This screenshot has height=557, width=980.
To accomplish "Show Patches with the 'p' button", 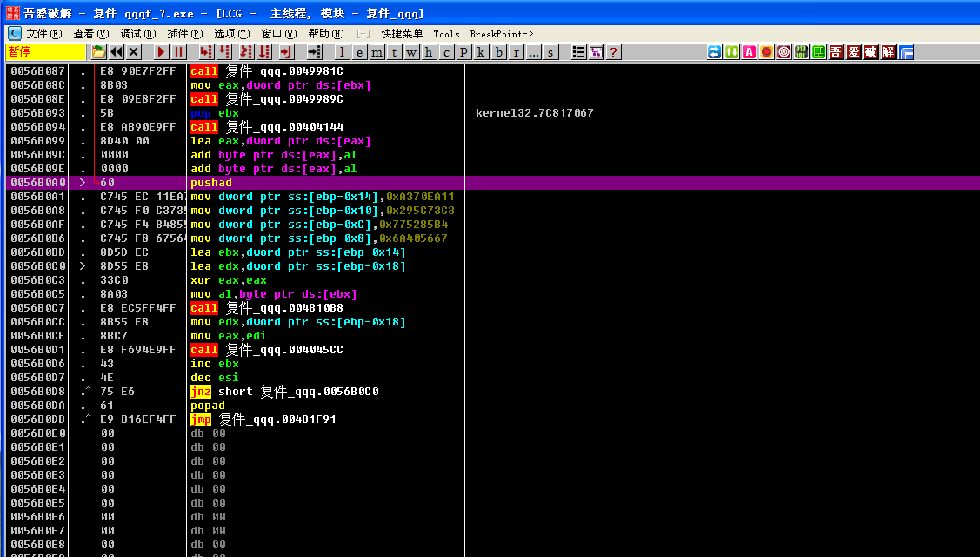I will pyautogui.click(x=463, y=52).
